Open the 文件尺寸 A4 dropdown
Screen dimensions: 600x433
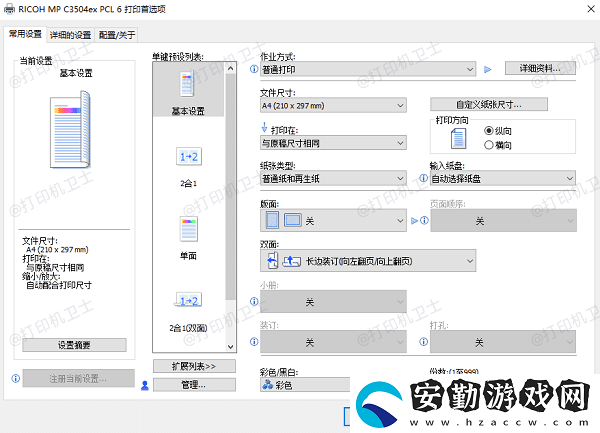coord(333,105)
